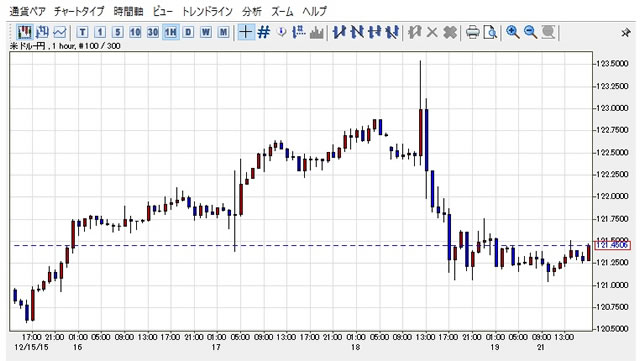This screenshot has height=361, width=640.
Task: Select the candlestick chart type icon
Action: pos(24,32)
